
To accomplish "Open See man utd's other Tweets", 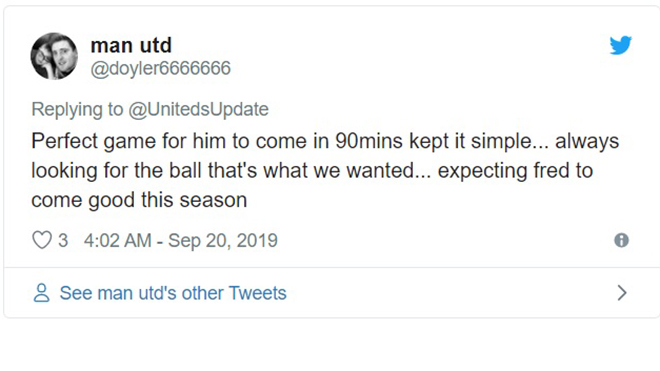I will (x=173, y=293).
